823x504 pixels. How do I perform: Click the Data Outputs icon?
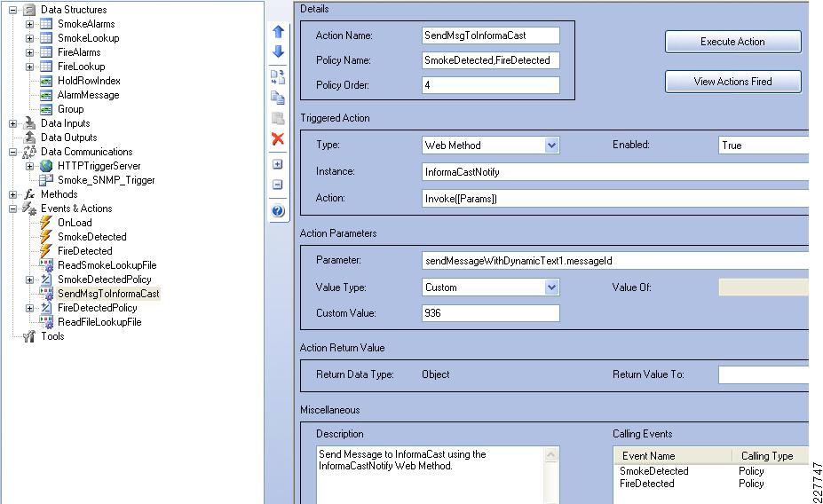[x=29, y=138]
